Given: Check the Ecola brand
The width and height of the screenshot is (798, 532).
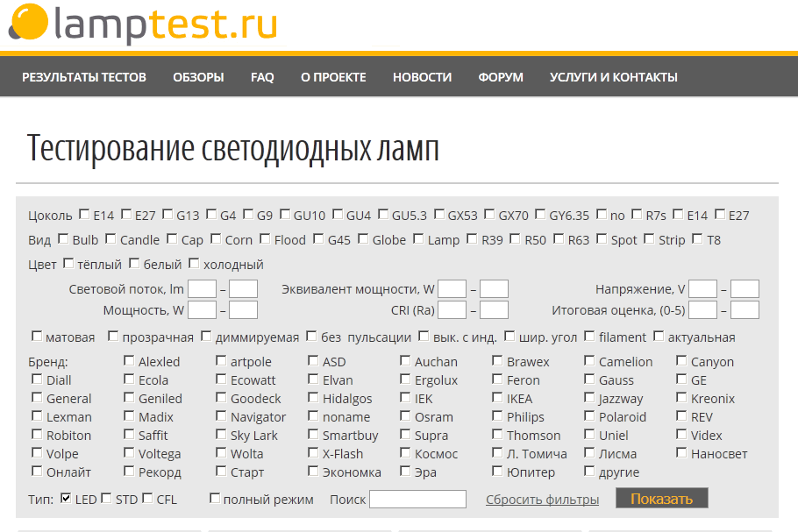Looking at the screenshot, I should coord(129,379).
